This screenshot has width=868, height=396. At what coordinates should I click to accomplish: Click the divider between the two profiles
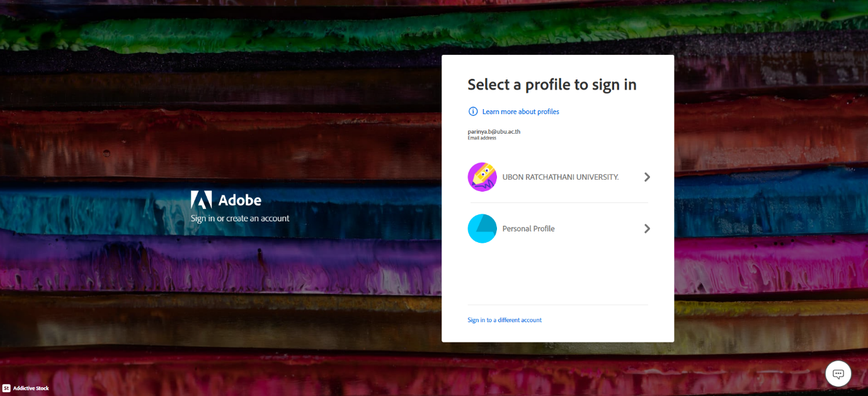tap(558, 203)
